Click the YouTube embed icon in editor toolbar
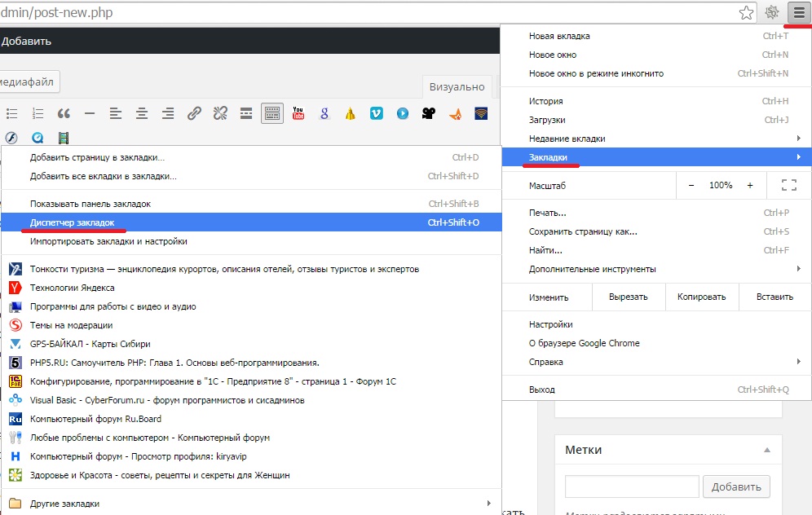Image resolution: width=812 pixels, height=515 pixels. 298,113
